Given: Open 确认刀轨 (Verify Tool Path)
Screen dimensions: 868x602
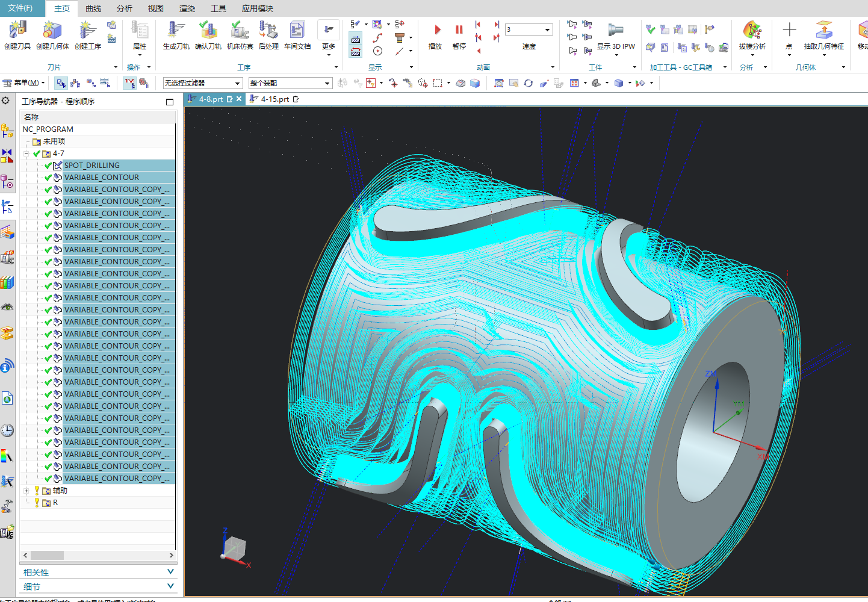Looking at the screenshot, I should coord(208,35).
